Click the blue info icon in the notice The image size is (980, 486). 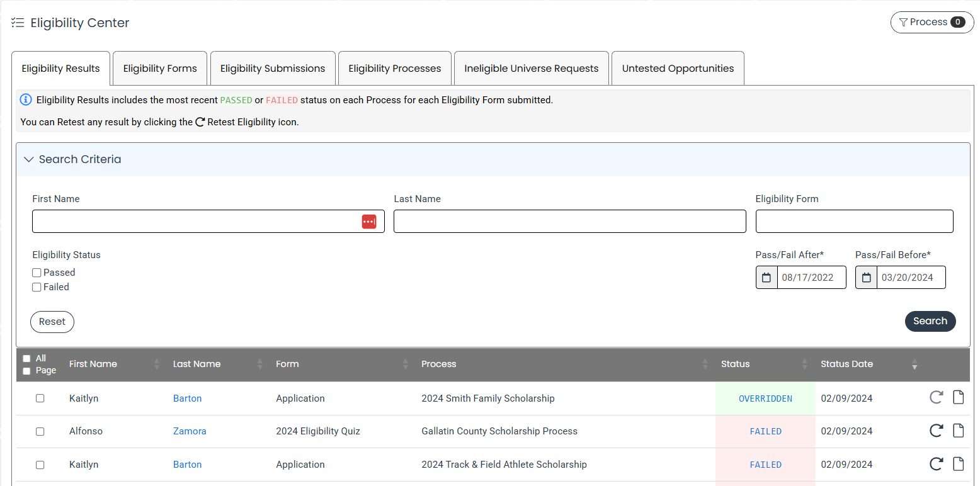click(26, 99)
